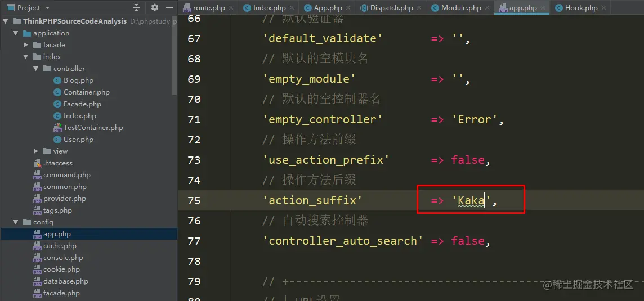The image size is (644, 301).
Task: Click the 'default_validate' key
Action: click(x=323, y=39)
